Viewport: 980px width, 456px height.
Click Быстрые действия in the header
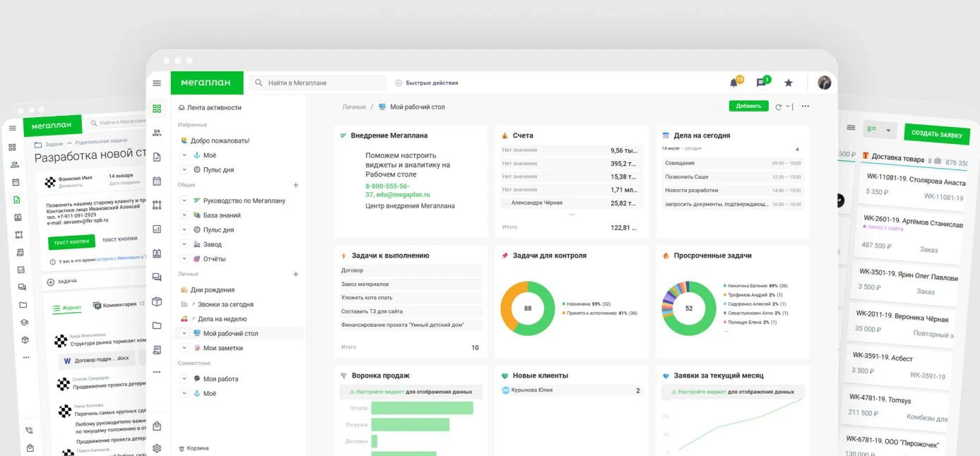pyautogui.click(x=427, y=83)
